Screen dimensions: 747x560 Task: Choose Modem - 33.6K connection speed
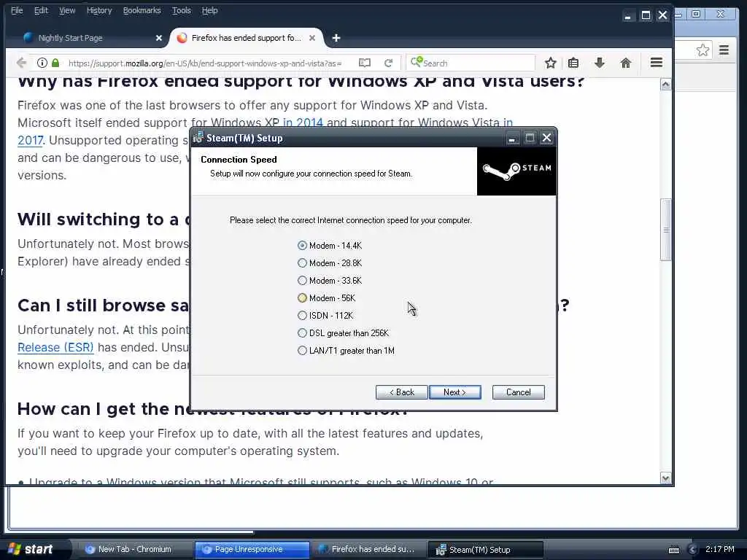tap(330, 281)
